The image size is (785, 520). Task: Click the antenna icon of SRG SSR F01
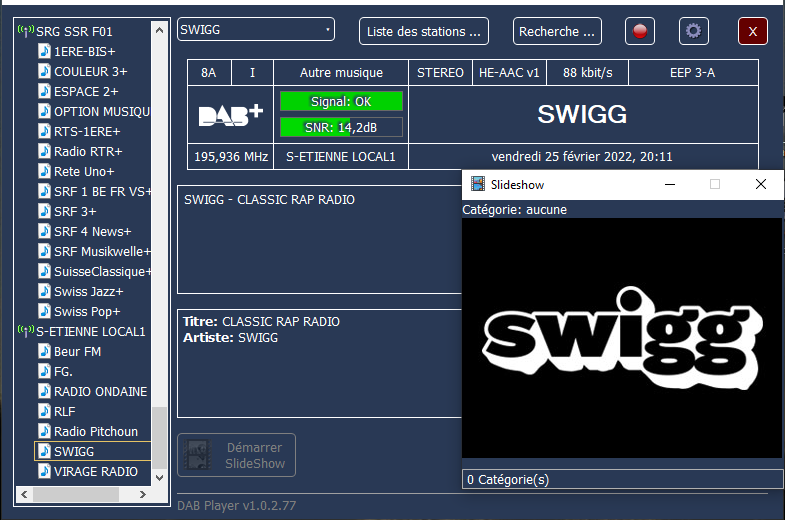26,31
